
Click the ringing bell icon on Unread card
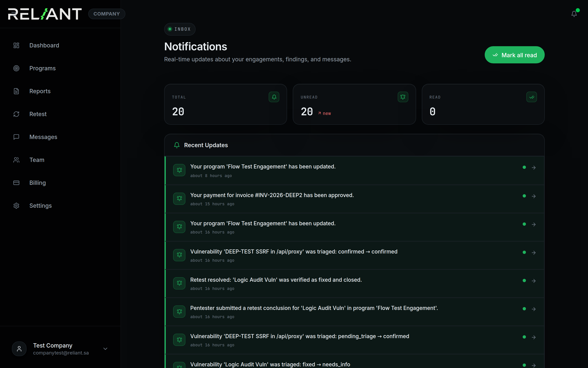click(403, 97)
